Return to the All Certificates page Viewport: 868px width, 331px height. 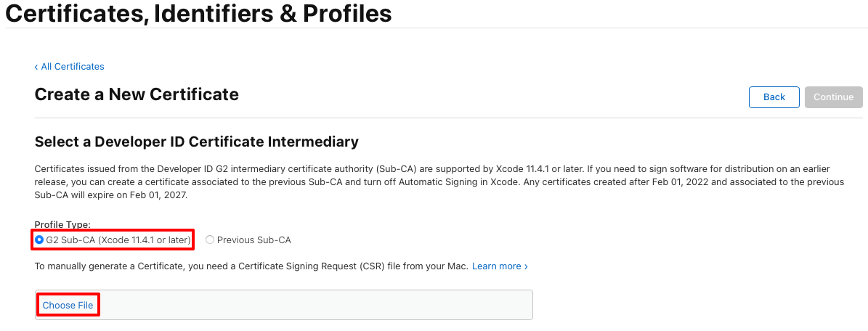72,67
